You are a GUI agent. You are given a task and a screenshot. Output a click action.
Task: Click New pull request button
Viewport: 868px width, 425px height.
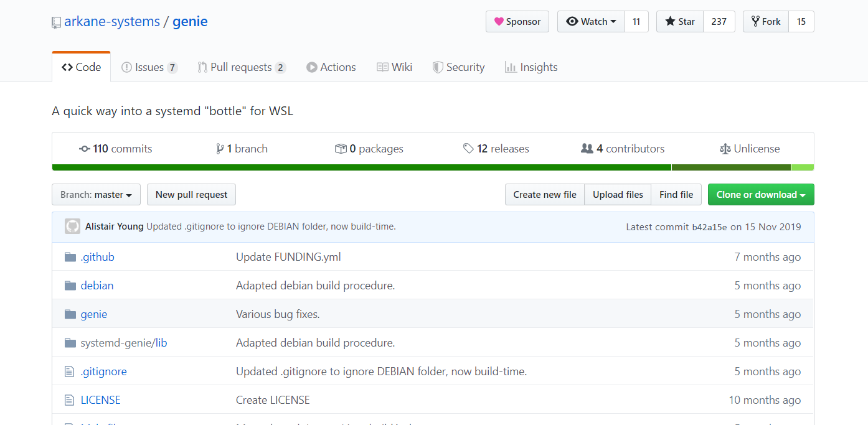coord(191,195)
